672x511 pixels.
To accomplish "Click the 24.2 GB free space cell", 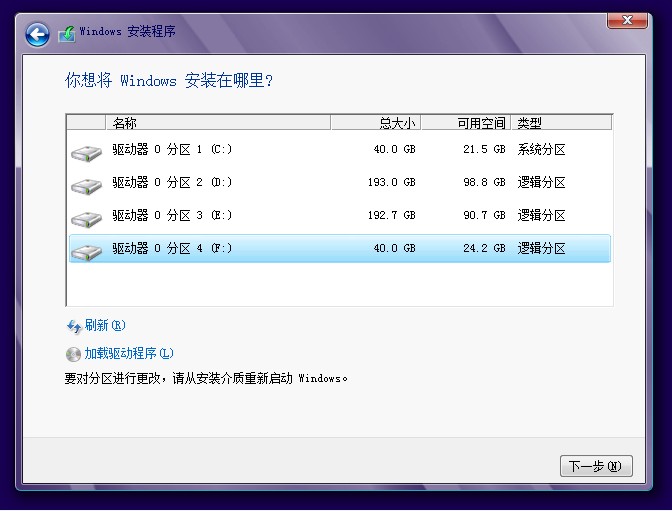I will (484, 249).
